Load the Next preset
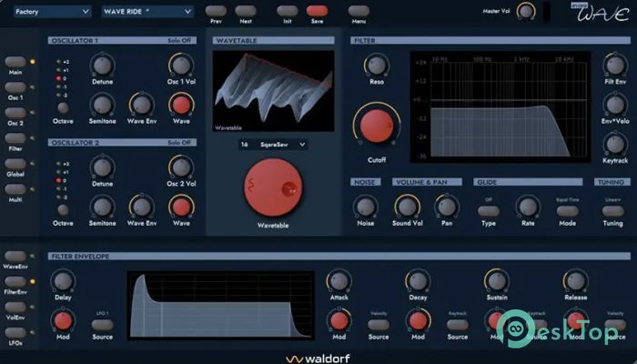Viewport: 637px width, 364px height. coord(245,10)
